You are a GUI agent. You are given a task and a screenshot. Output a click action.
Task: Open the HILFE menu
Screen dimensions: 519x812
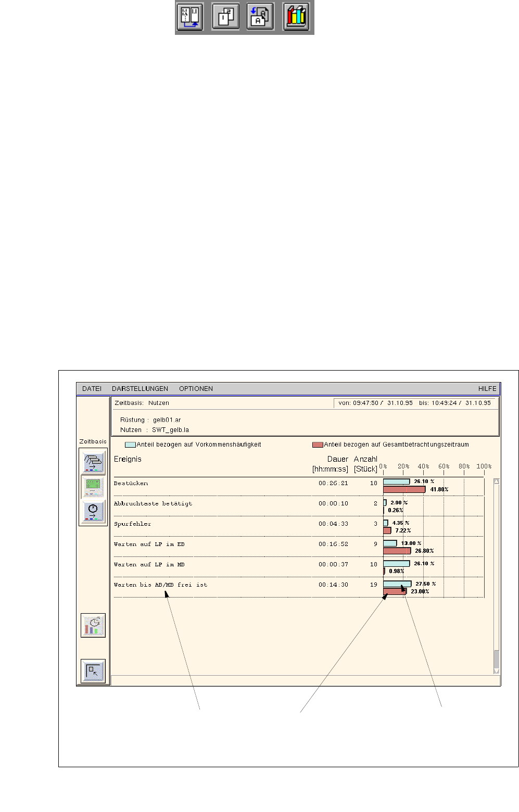click(487, 389)
